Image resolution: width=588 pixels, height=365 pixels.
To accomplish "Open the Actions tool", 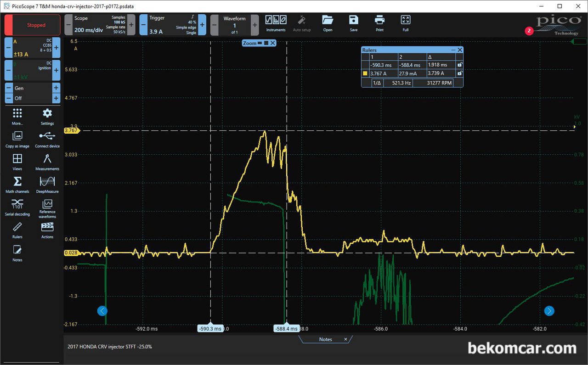I will 47,227.
